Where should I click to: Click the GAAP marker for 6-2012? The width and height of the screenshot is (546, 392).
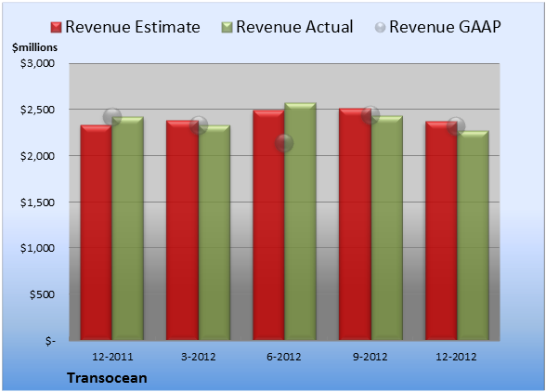[284, 143]
